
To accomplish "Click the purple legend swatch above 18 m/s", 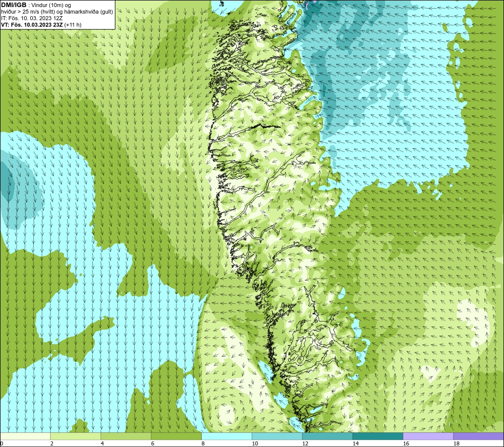I will (x=478, y=436).
